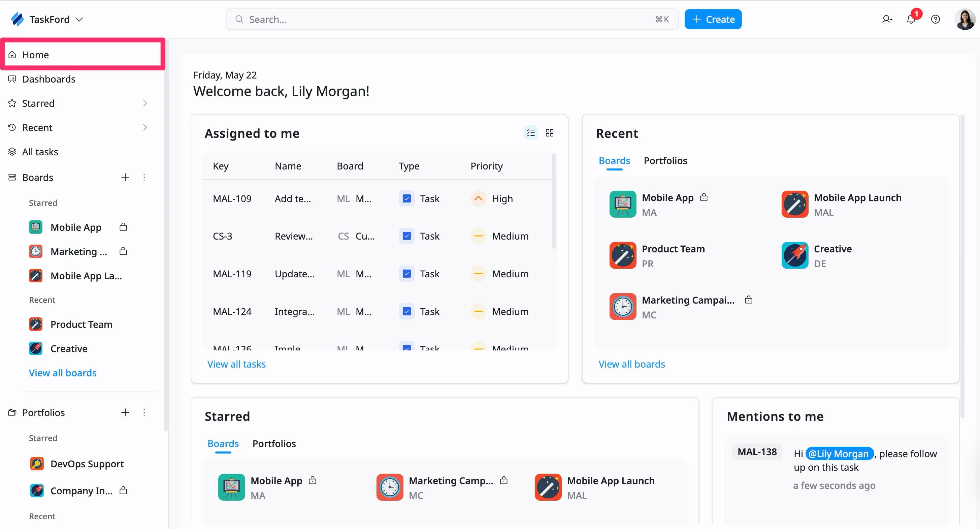Click the blue Create button
Screen dimensions: 980x529
coord(713,19)
